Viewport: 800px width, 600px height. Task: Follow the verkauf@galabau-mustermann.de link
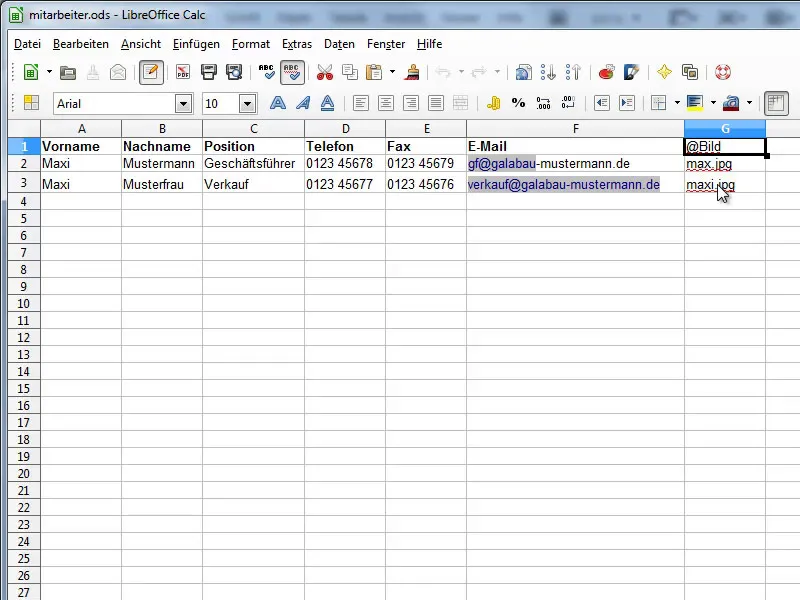click(x=563, y=185)
